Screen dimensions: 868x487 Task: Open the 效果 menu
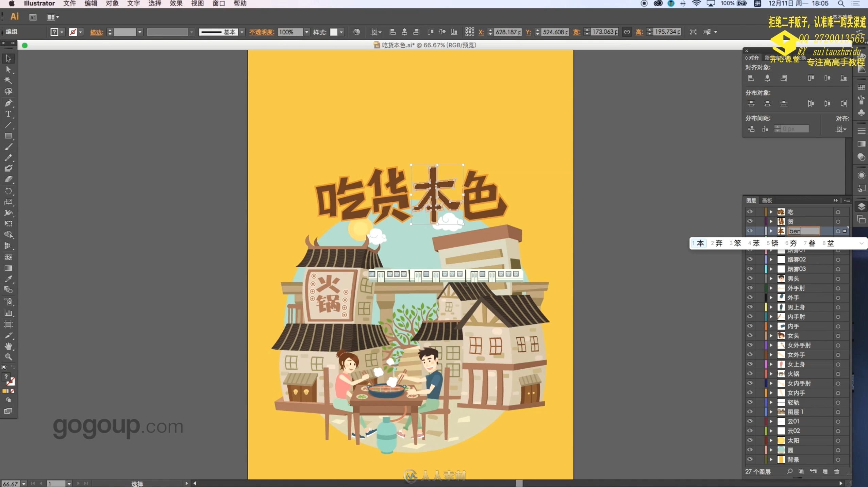176,3
